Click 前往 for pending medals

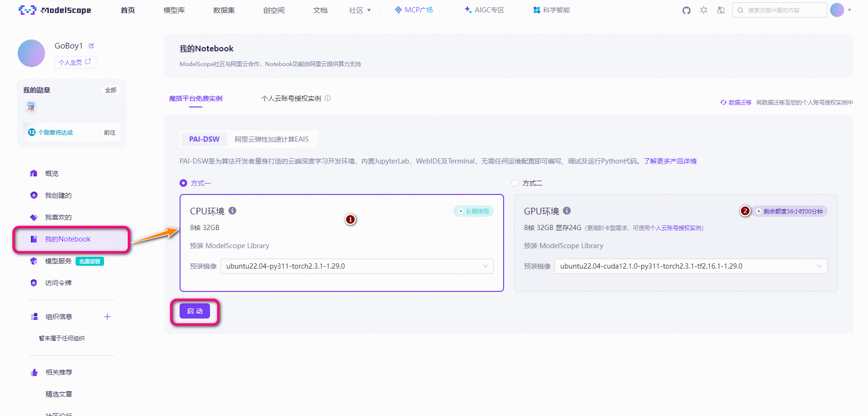click(110, 133)
